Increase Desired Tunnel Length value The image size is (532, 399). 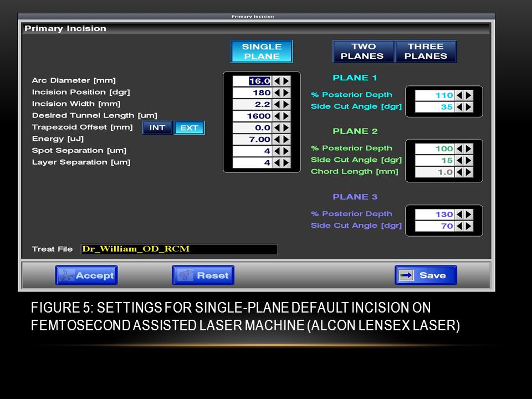[x=287, y=116]
